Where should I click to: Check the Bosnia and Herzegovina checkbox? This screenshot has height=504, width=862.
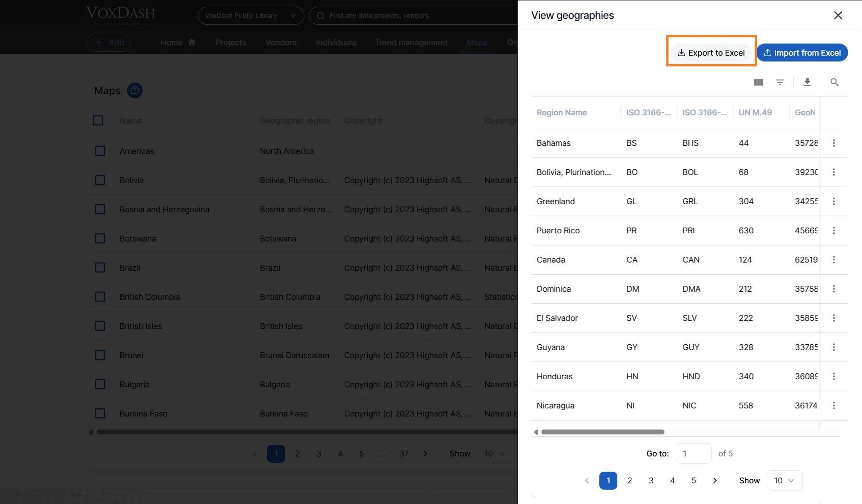tap(100, 209)
